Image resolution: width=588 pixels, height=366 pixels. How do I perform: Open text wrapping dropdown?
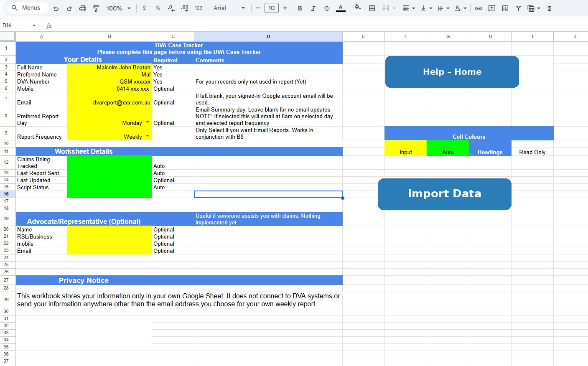[x=443, y=8]
